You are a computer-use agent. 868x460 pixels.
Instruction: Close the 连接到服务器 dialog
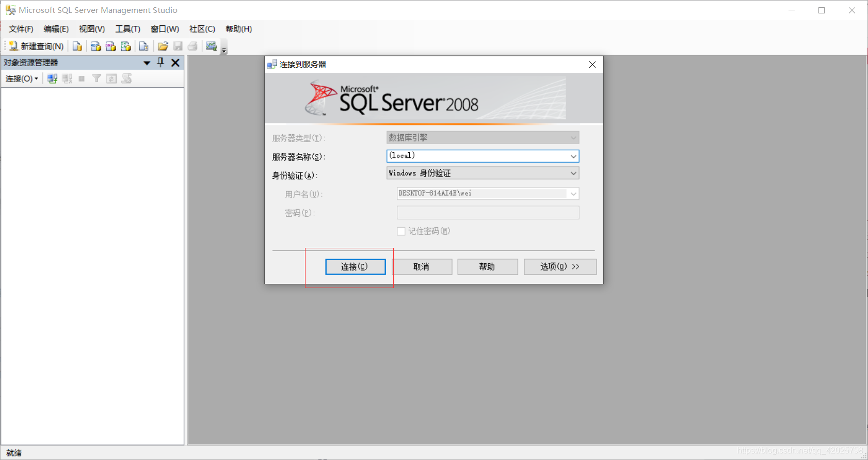tap(592, 65)
